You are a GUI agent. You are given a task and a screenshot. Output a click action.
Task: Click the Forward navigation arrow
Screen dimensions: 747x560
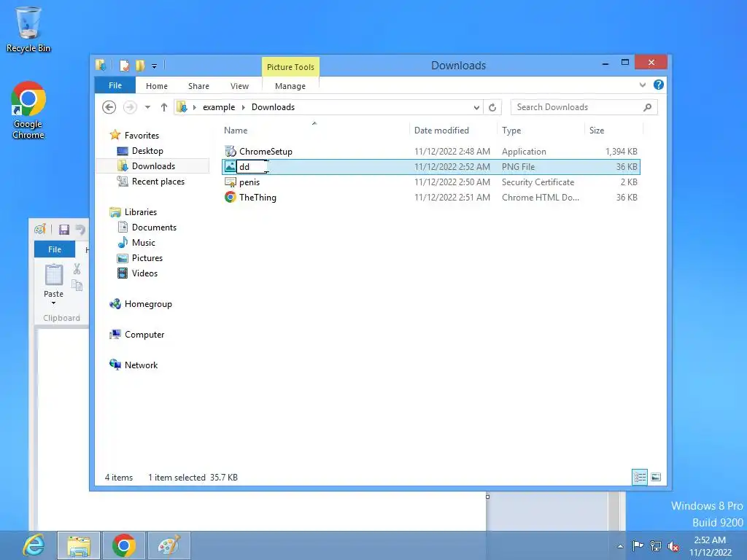(x=130, y=107)
